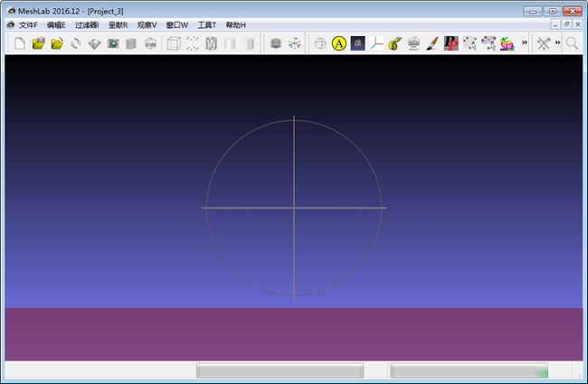
Task: Click the yellow circled A icon
Action: [x=338, y=43]
